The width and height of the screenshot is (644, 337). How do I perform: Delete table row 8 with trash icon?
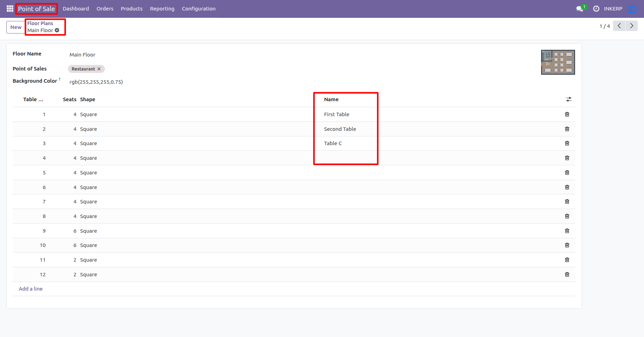(x=567, y=216)
